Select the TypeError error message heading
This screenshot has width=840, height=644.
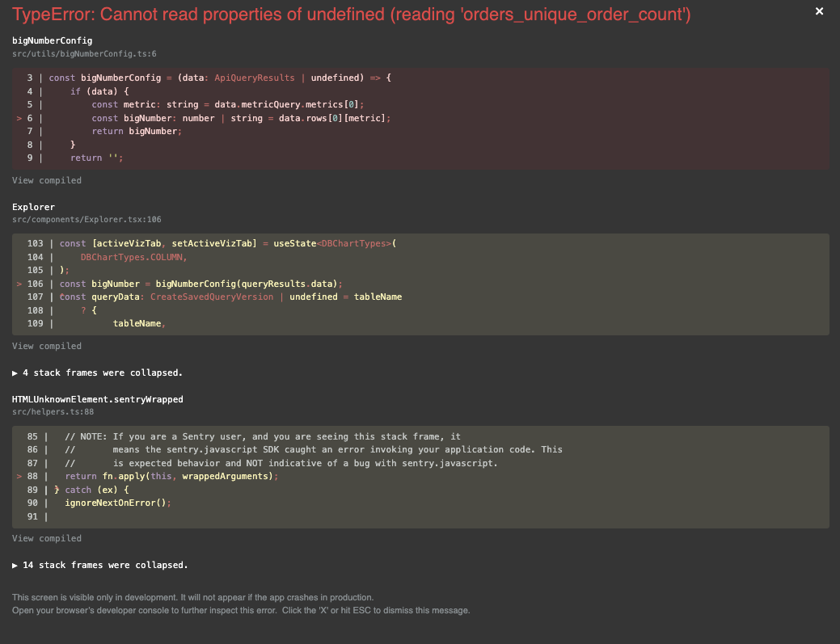pos(348,15)
